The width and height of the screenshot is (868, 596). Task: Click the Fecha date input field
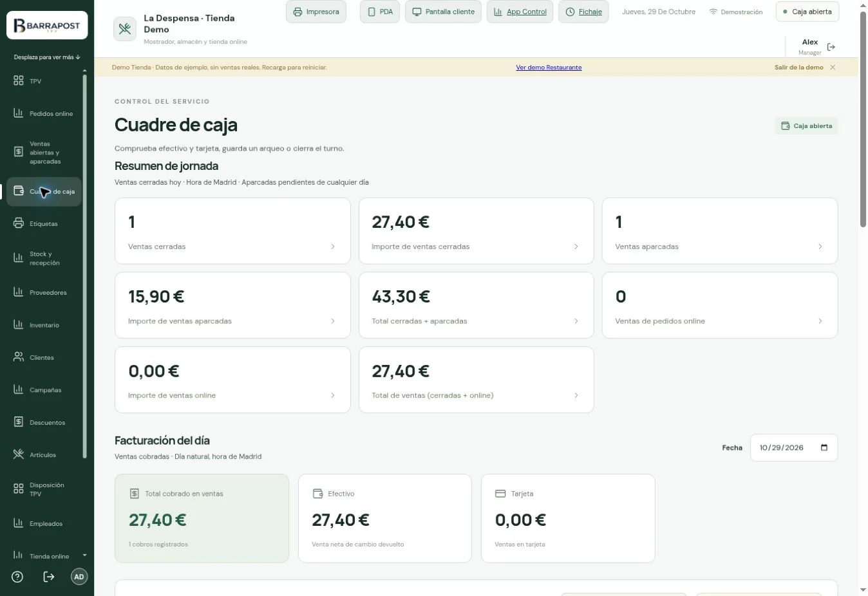click(794, 448)
